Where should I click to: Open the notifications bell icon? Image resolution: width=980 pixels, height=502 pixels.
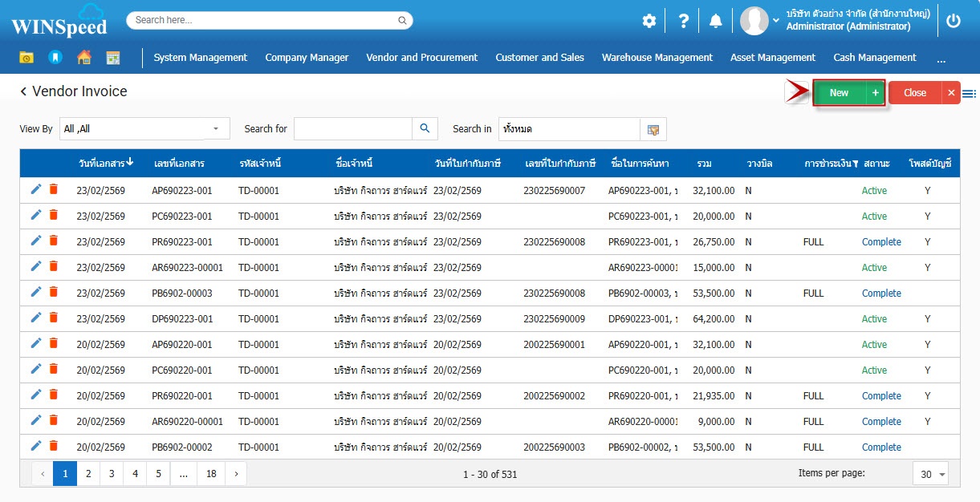(x=716, y=22)
